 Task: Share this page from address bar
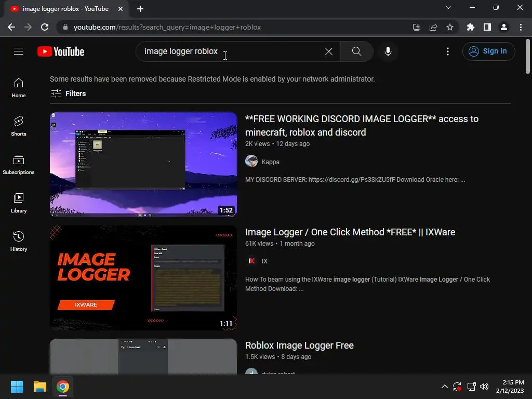(x=433, y=27)
